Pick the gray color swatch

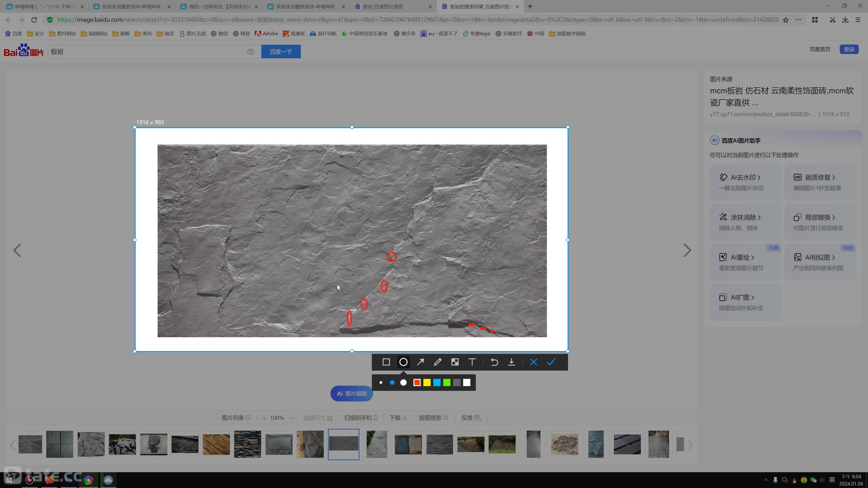457,383
